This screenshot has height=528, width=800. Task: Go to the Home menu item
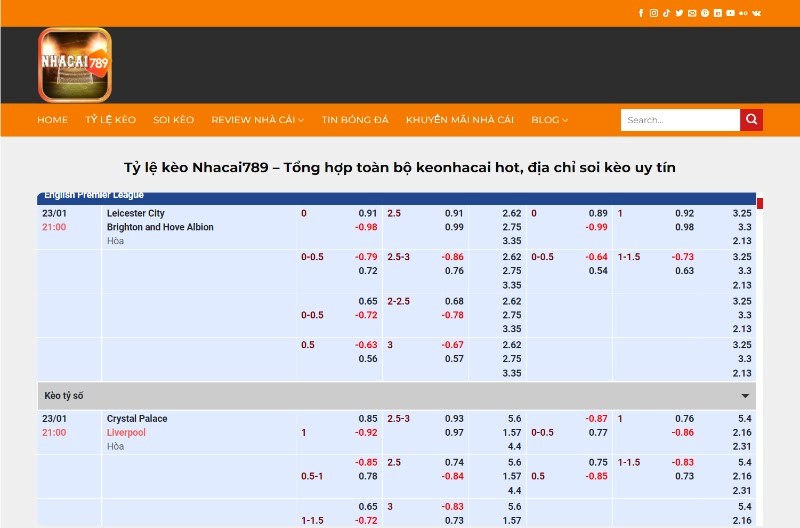pos(52,120)
